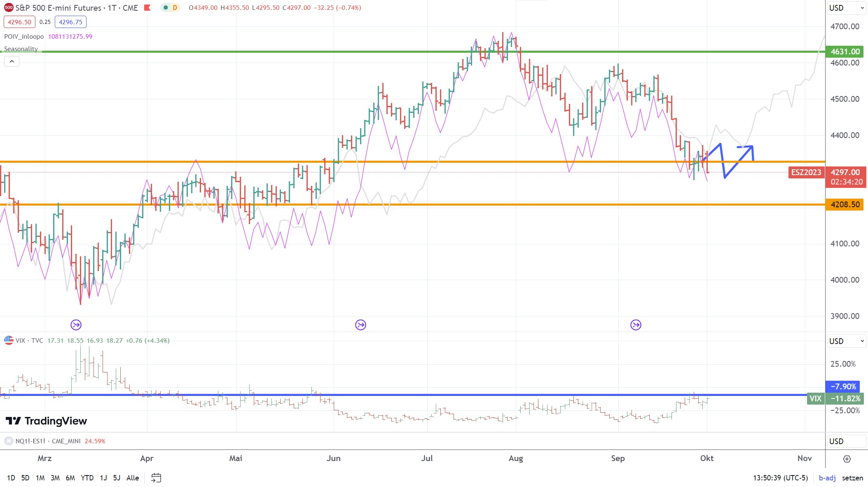Select the 6M time range
Image resolution: width=868 pixels, height=487 pixels.
pos(70,478)
